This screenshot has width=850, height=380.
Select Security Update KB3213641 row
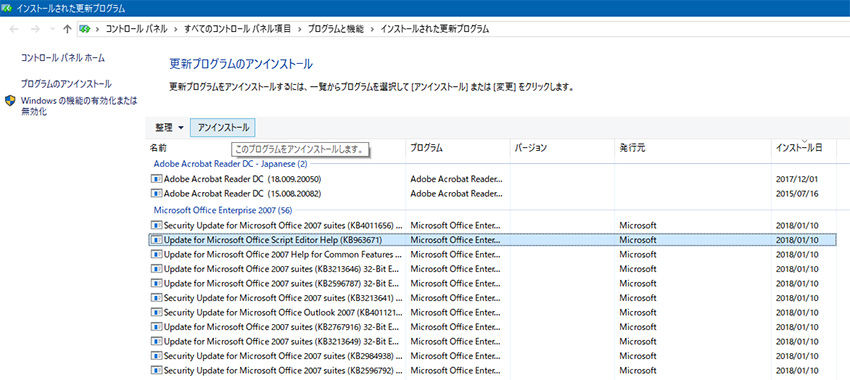(x=492, y=298)
